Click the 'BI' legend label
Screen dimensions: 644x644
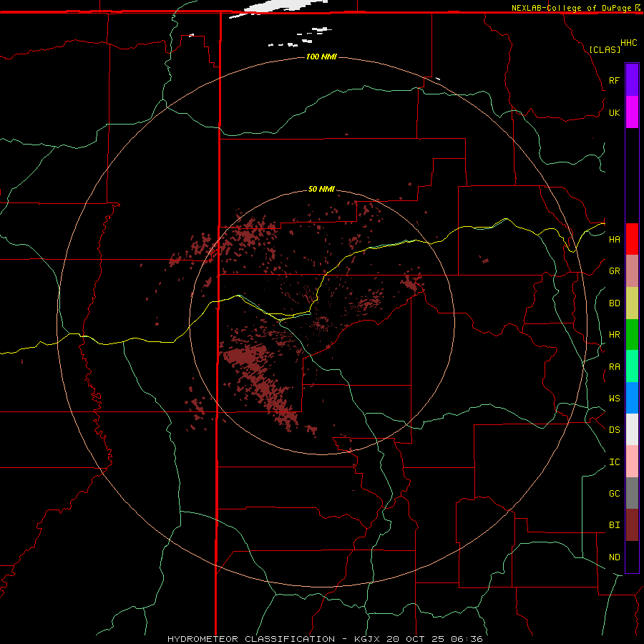[x=614, y=525]
